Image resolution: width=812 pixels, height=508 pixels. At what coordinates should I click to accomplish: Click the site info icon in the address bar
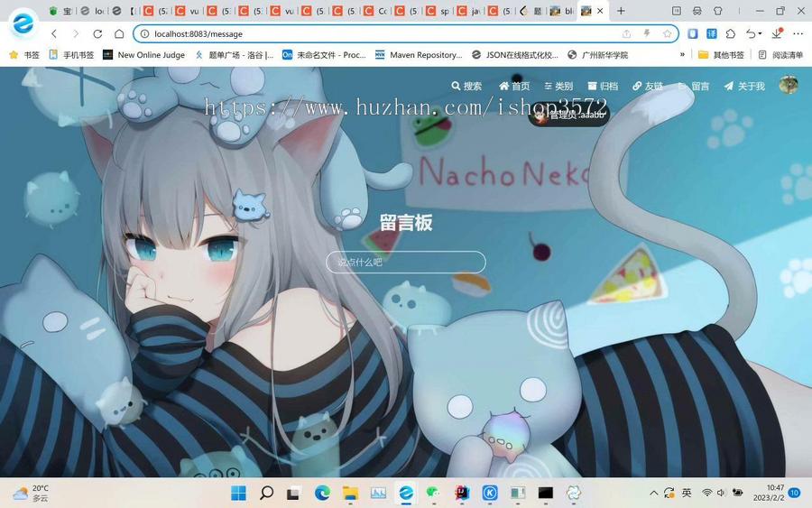pos(144,33)
